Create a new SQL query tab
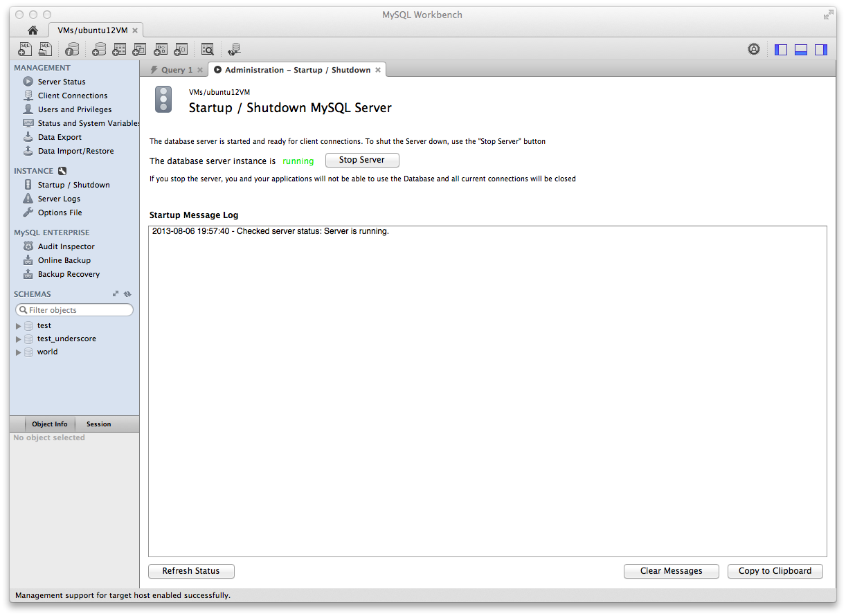The width and height of the screenshot is (846, 616). point(26,49)
